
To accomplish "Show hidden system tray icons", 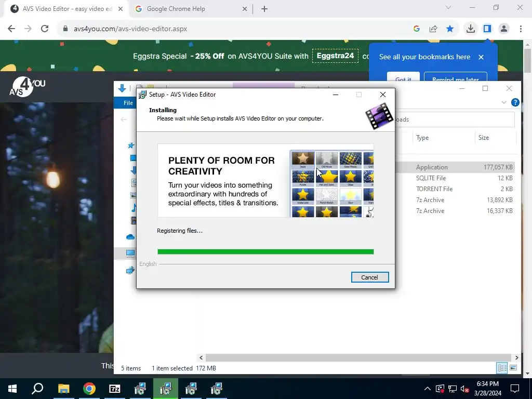I will coord(428,389).
